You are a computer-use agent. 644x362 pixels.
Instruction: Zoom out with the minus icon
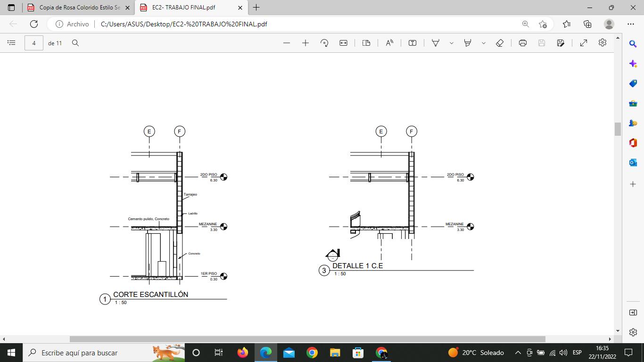287,43
